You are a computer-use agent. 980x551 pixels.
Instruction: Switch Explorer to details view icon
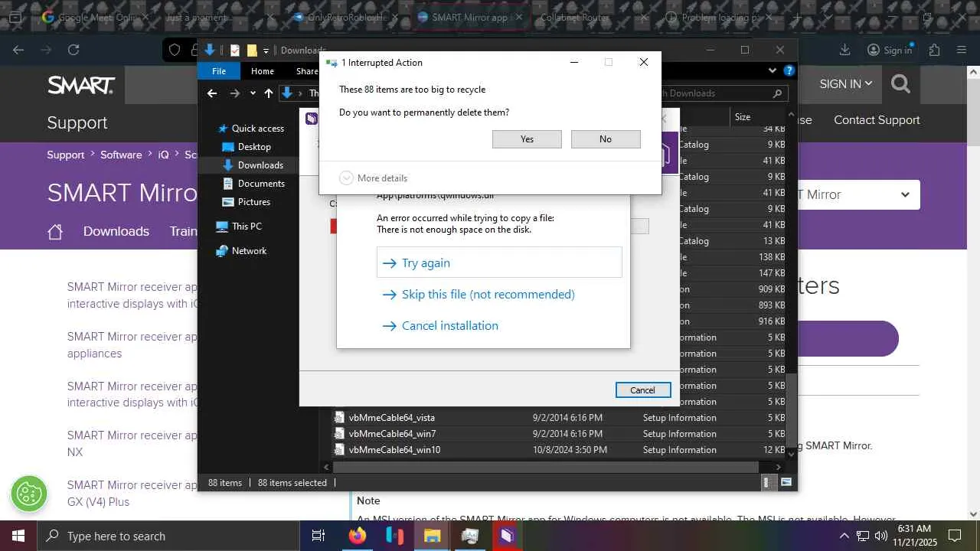(766, 483)
